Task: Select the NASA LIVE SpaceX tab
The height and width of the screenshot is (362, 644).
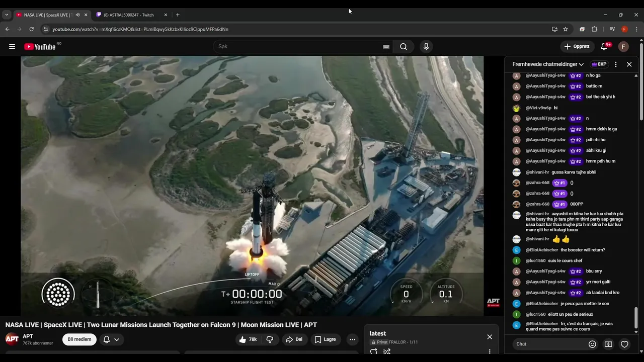Action: click(48, 15)
